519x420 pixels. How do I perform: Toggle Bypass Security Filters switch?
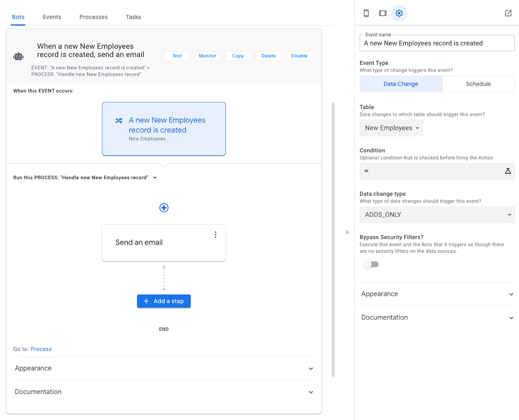pos(371,264)
